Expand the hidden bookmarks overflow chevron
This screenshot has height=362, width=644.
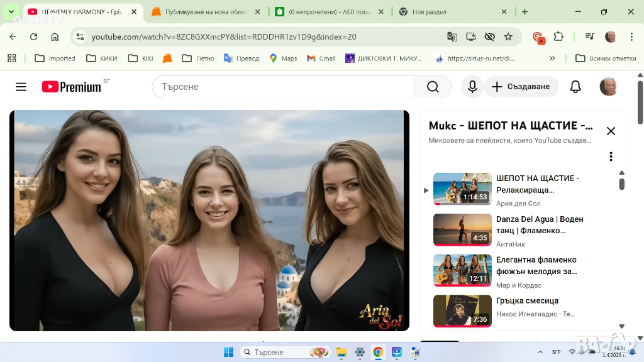coord(552,58)
